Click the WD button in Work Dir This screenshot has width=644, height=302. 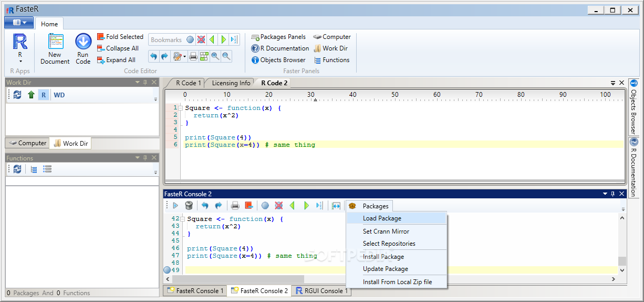59,95
